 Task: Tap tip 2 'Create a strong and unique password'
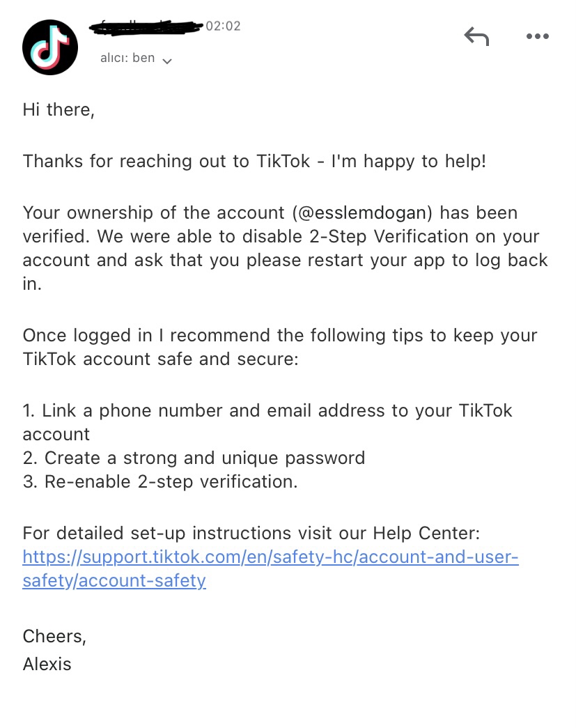coord(194,458)
